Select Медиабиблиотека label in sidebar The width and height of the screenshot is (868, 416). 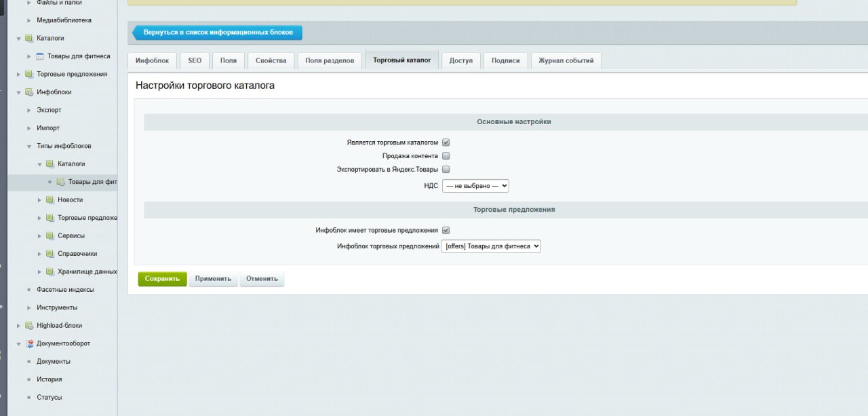(64, 20)
